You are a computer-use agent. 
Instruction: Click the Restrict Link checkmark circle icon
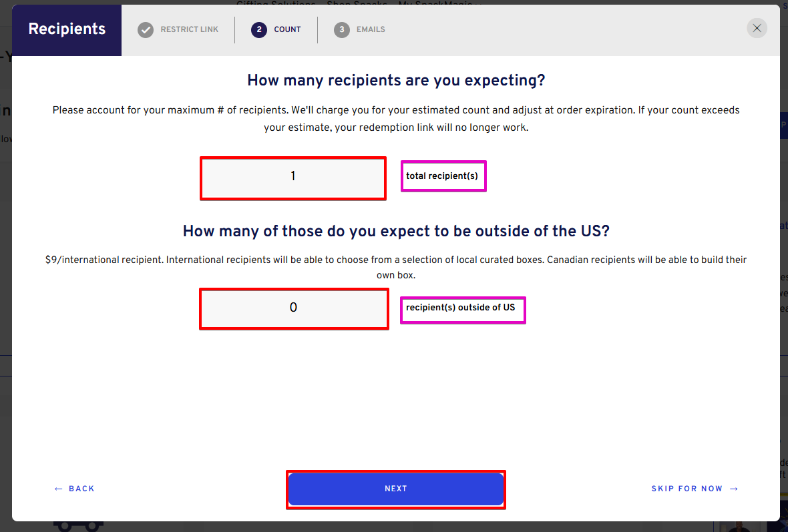click(145, 29)
